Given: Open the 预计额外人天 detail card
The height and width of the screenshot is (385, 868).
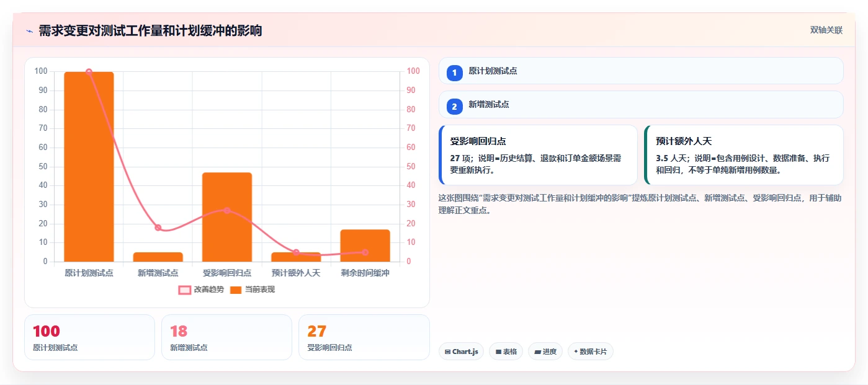Looking at the screenshot, I should 744,155.
